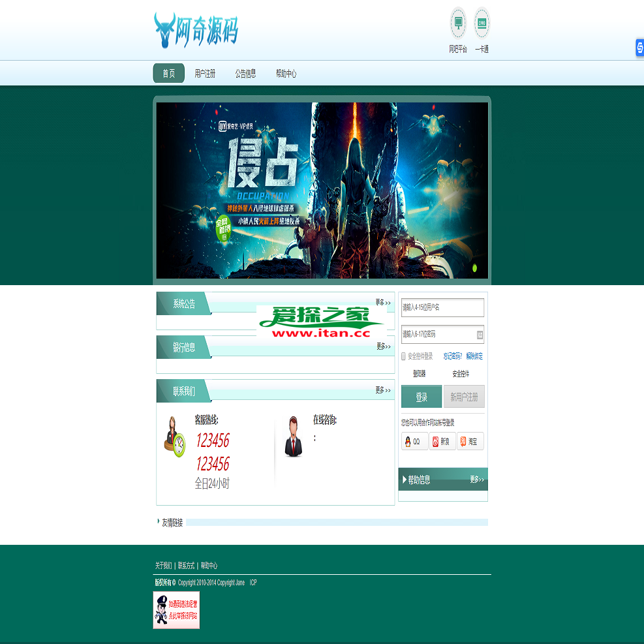This screenshot has height=644, width=644.
Task: Click the 4-15位用户名 input field
Action: pos(443,307)
